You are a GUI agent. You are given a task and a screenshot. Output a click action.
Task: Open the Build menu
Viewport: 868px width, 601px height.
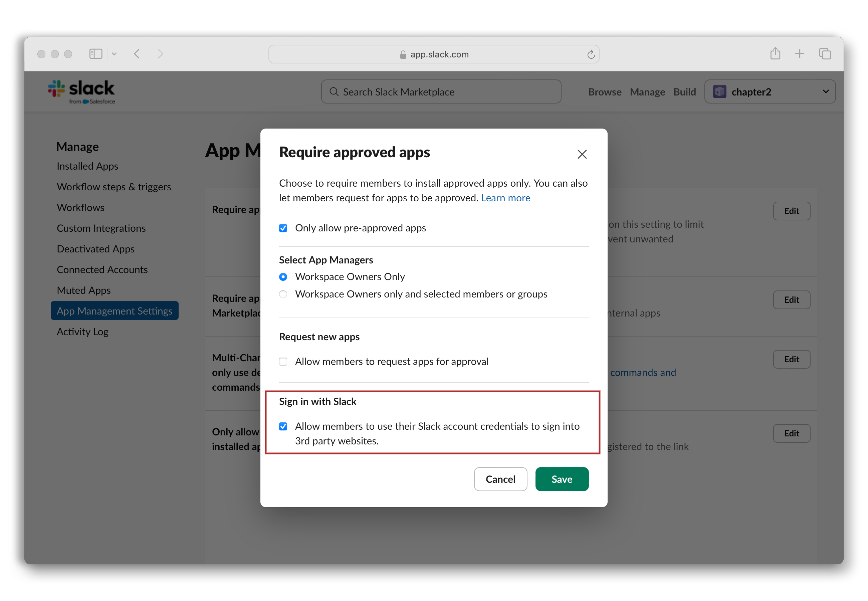coord(684,92)
